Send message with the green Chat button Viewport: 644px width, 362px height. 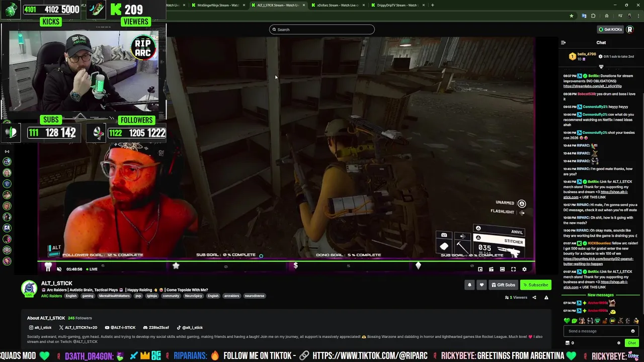pyautogui.click(x=632, y=343)
